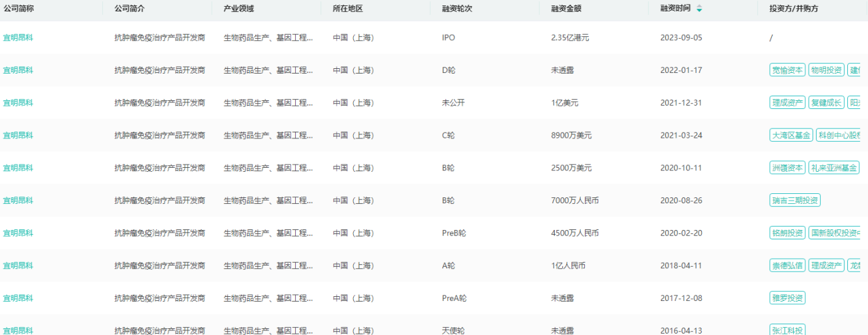Open the 铭朗投资 investor tag
This screenshot has width=868, height=335.
click(x=787, y=233)
